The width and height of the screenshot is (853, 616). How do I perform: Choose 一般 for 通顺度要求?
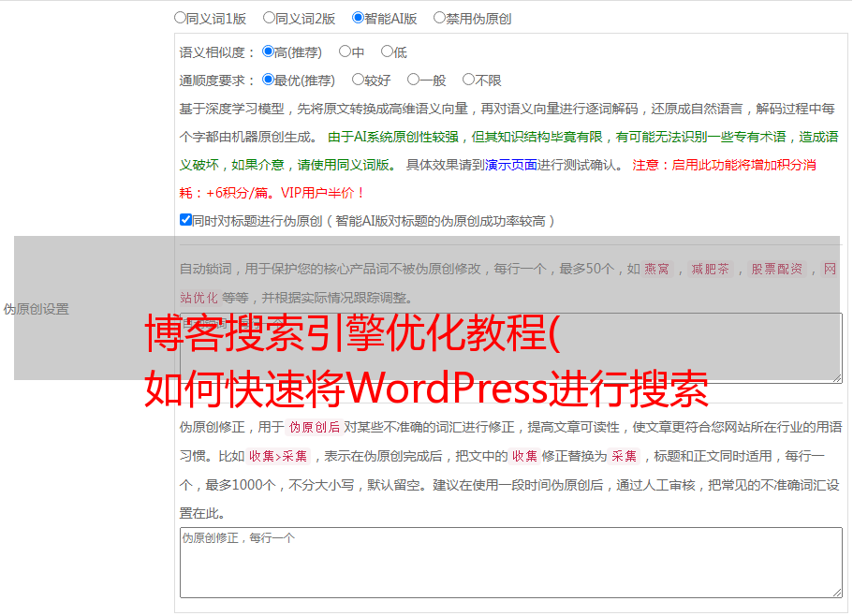[x=413, y=80]
